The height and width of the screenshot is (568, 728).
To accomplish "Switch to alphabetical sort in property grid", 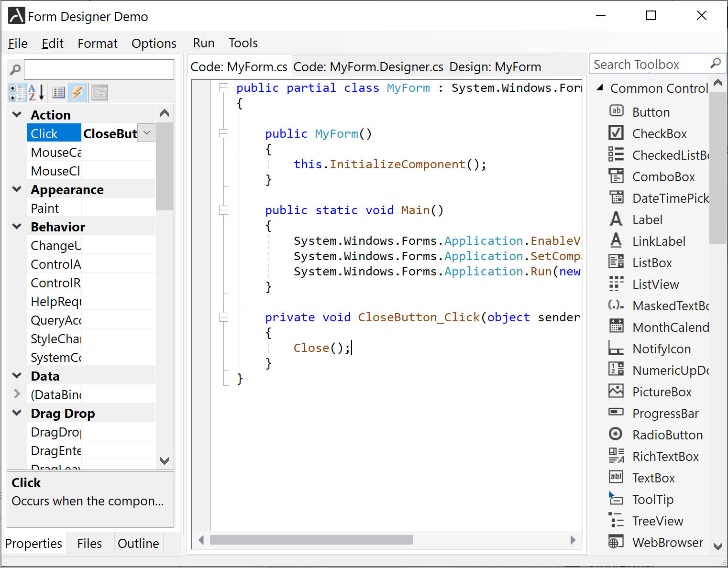I will tap(36, 93).
